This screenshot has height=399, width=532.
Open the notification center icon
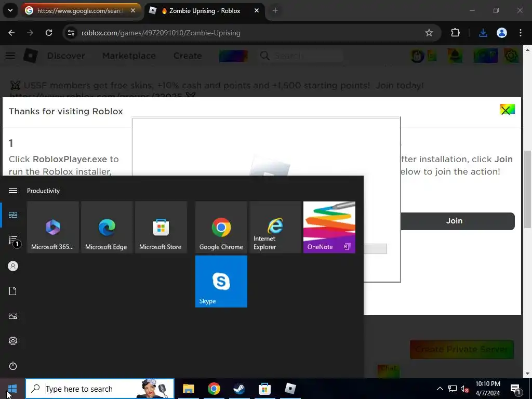515,389
